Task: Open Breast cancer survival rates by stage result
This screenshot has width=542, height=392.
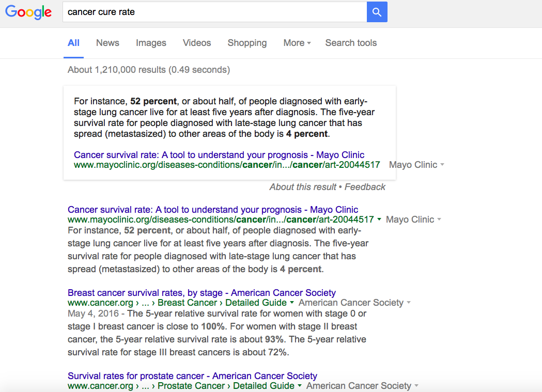Action: (x=202, y=293)
